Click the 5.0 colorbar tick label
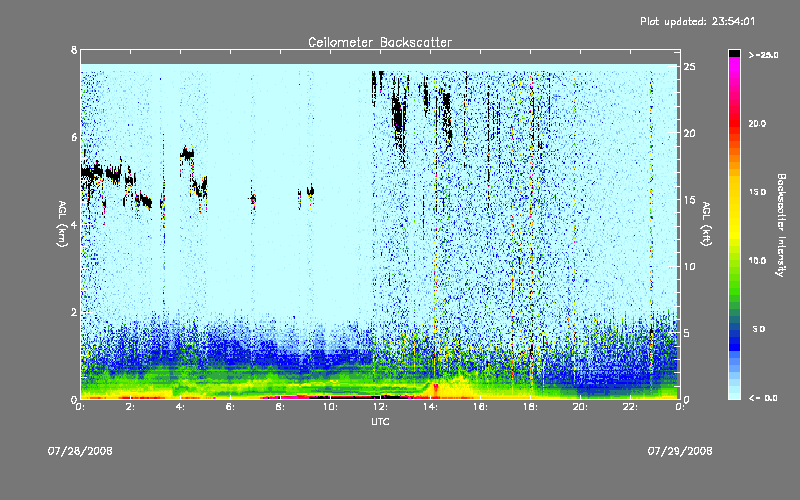The image size is (800, 500). [x=759, y=329]
